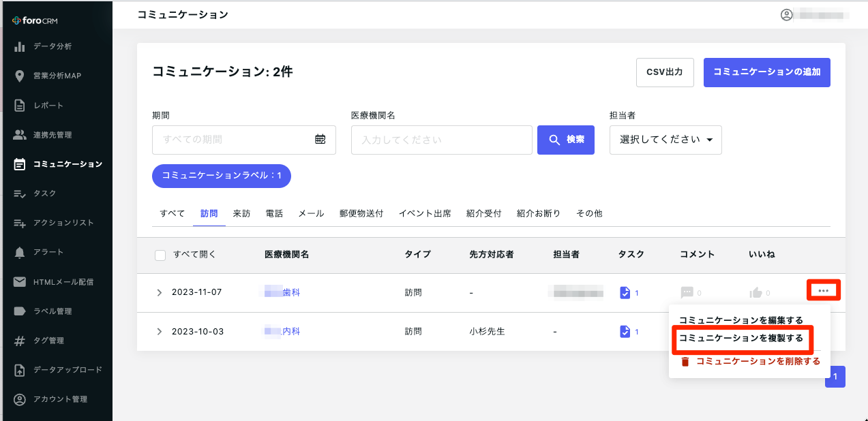Open アラート bell icon
Viewport: 868px width, 421px height.
tap(20, 253)
